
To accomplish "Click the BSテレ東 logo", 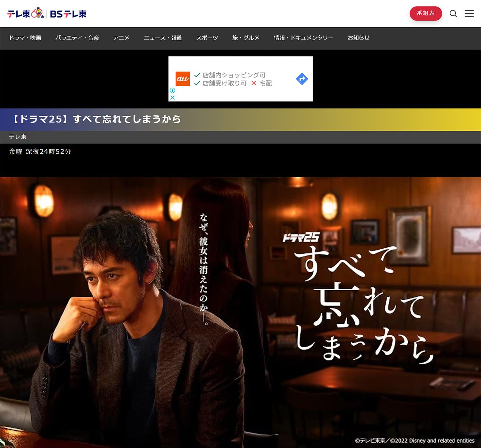I will [x=68, y=14].
